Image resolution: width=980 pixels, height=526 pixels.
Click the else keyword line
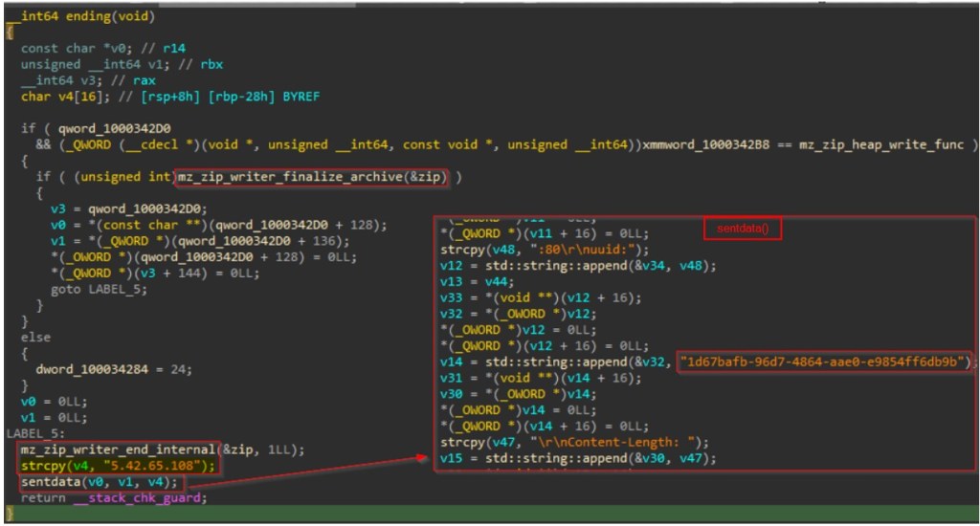coord(35,338)
